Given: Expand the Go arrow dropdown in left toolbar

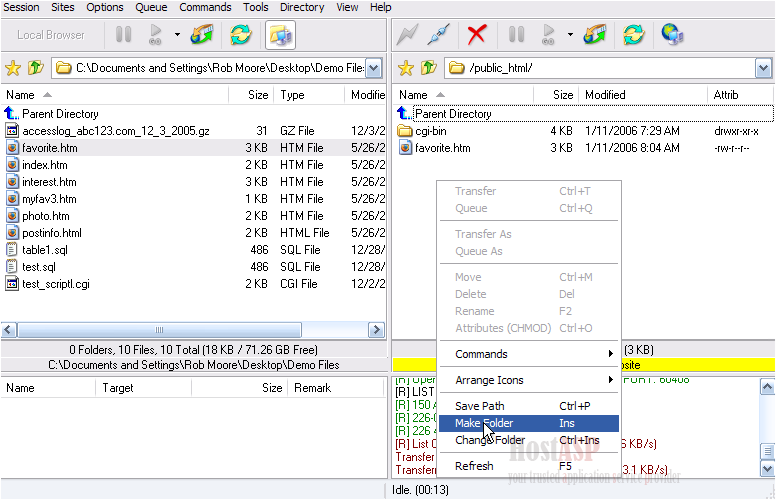Looking at the screenshot, I should (177, 35).
